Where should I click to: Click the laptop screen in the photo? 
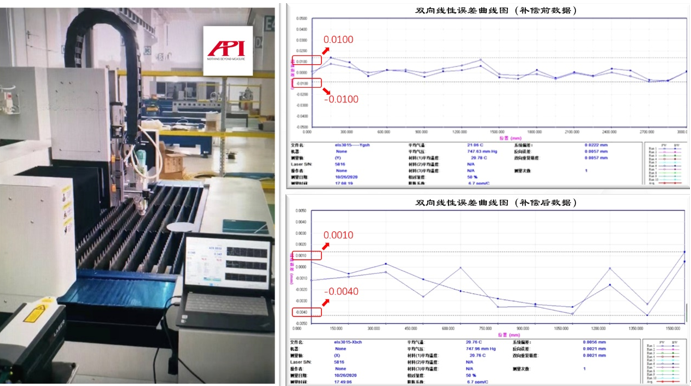click(x=227, y=263)
